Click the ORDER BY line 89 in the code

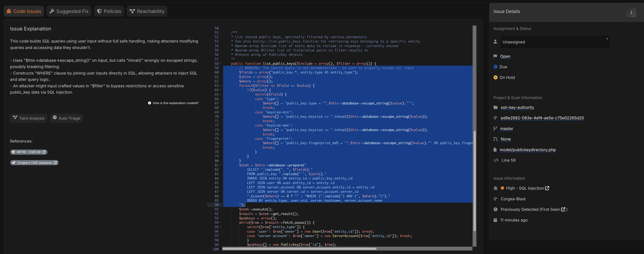click(x=314, y=200)
